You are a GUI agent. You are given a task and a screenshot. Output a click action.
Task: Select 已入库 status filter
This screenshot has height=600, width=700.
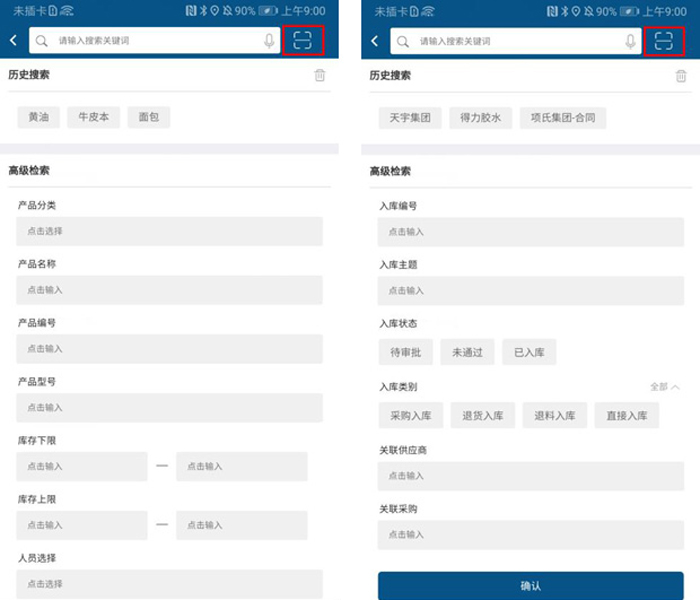(x=529, y=352)
